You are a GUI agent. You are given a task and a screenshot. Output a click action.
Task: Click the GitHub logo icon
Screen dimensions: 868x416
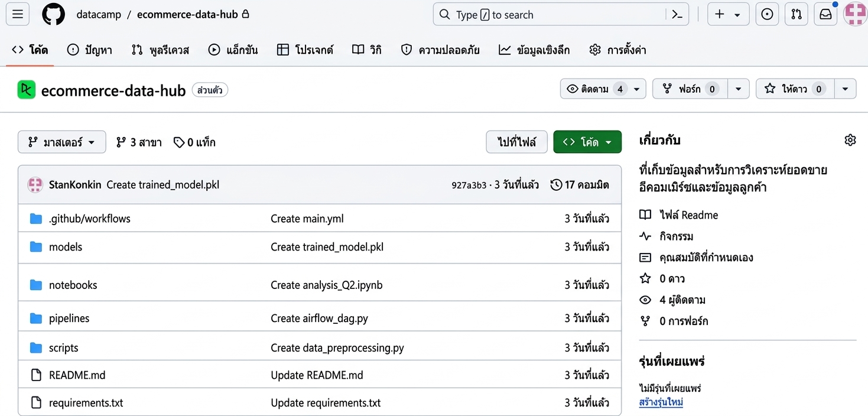coord(54,14)
